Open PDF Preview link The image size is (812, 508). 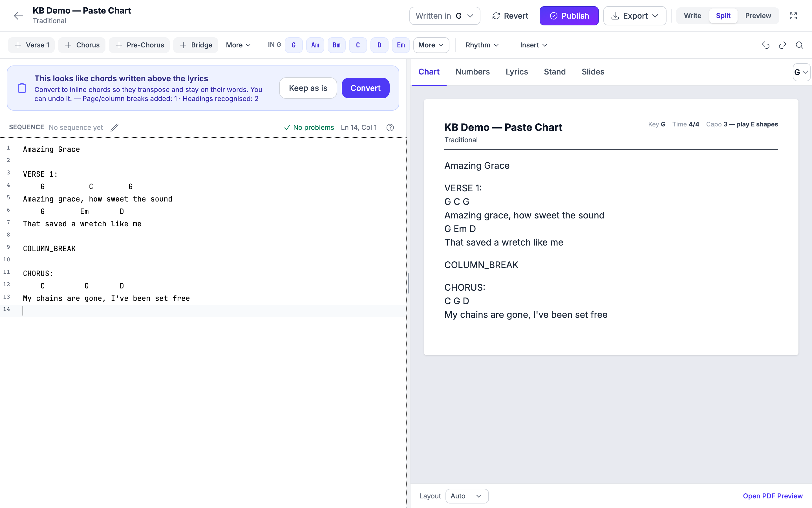click(773, 496)
